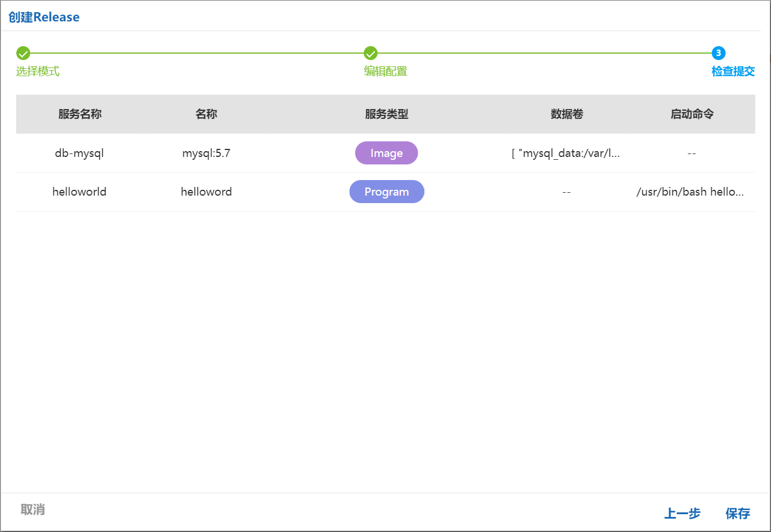Click the green checkmark for 选择模式 step
Screen dimensions: 771x532
(23, 54)
